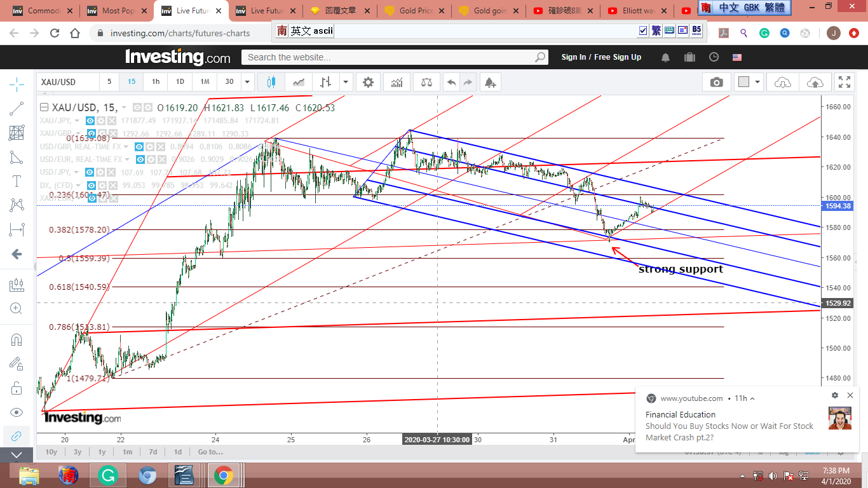Expand the time interval dropdown arrow
Screen dimensions: 868x488
pos(247,82)
